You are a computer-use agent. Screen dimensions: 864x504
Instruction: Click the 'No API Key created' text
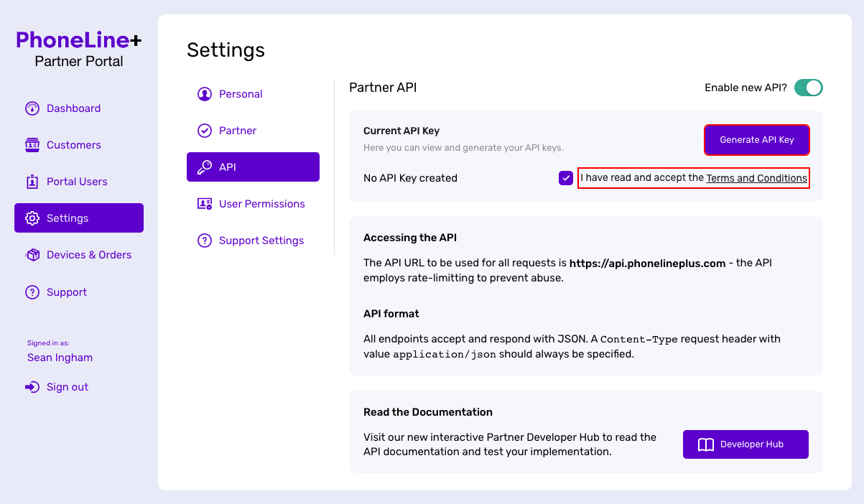(410, 178)
